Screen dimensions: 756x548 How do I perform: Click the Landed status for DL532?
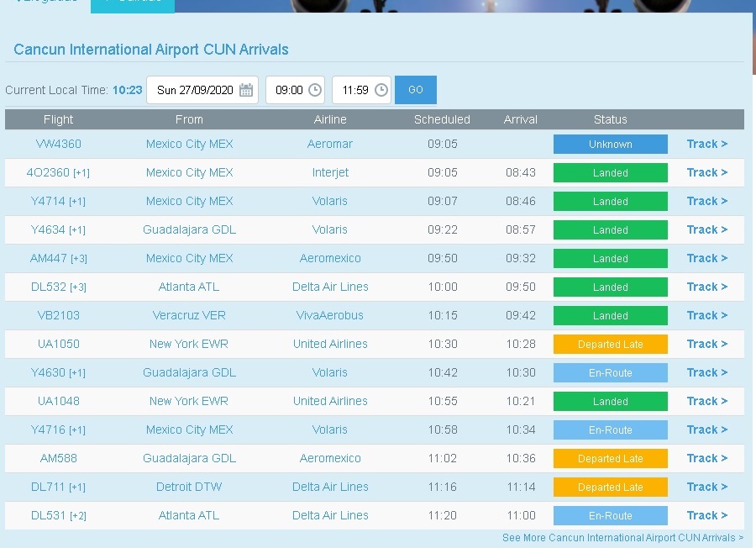pos(610,287)
